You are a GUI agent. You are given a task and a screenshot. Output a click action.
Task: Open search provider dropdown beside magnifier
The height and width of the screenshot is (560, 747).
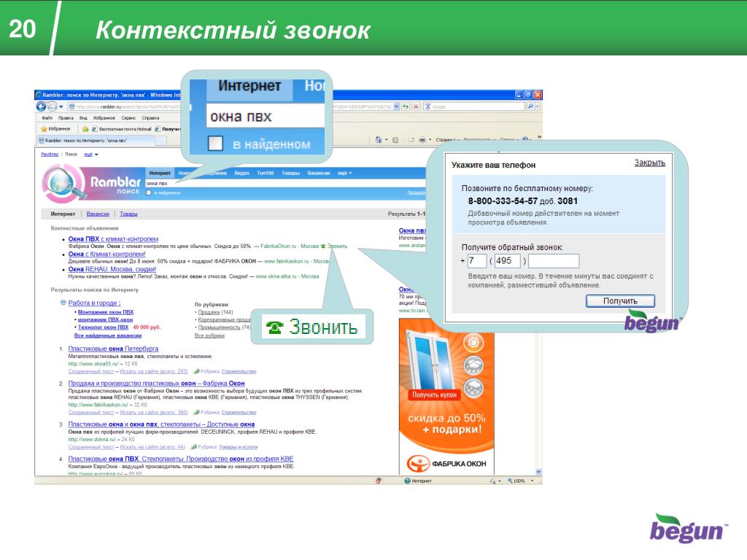[538, 106]
